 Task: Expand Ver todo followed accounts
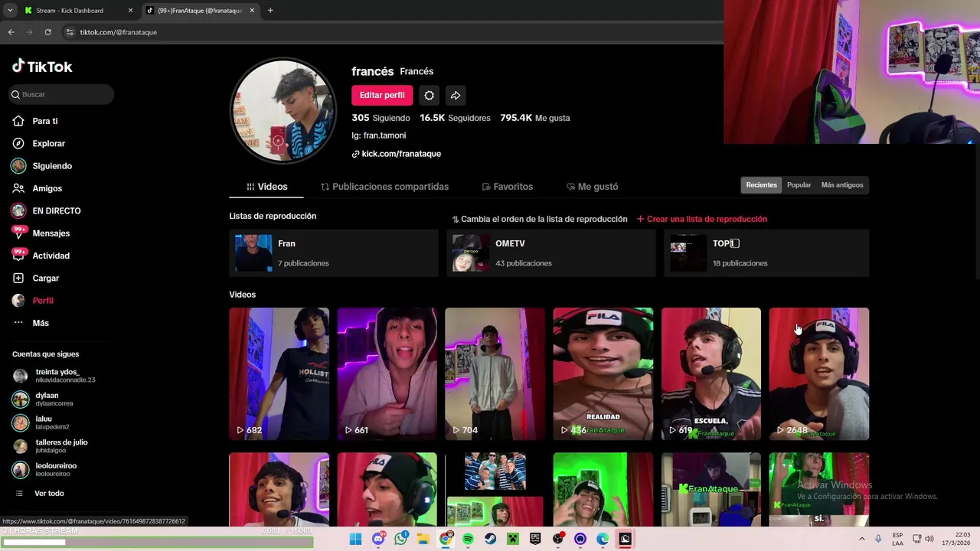click(x=48, y=494)
